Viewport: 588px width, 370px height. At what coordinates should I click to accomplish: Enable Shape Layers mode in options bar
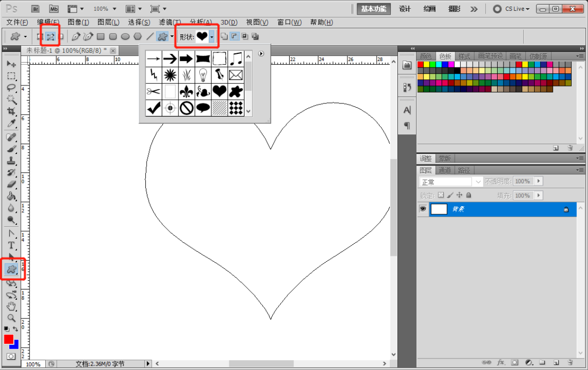(40, 36)
